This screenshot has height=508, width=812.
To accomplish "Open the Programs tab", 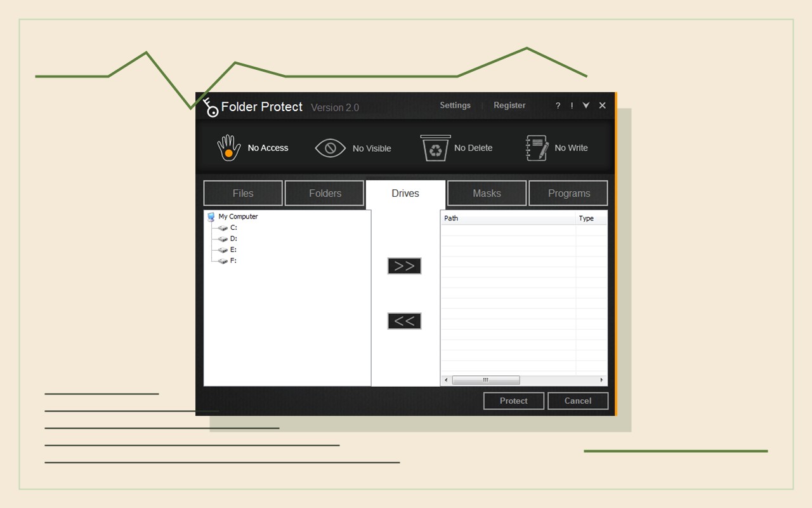I will [568, 193].
